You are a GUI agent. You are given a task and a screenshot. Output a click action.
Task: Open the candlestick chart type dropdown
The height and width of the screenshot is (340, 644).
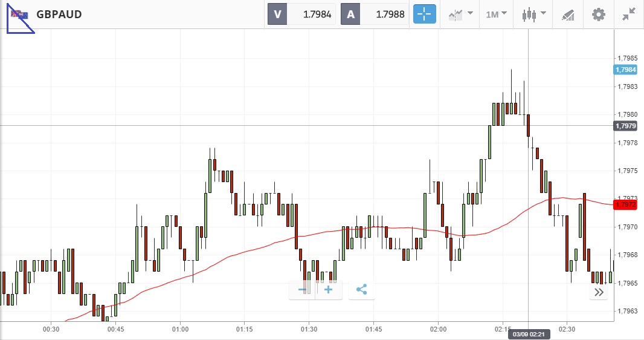tap(533, 15)
